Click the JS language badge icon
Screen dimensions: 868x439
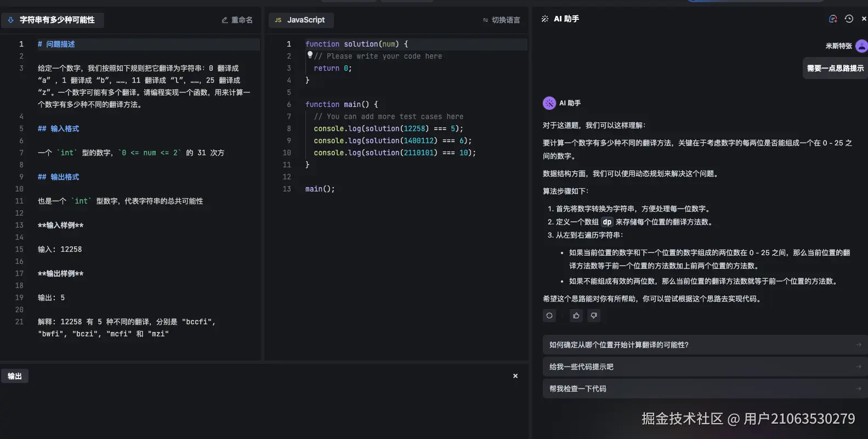click(278, 20)
